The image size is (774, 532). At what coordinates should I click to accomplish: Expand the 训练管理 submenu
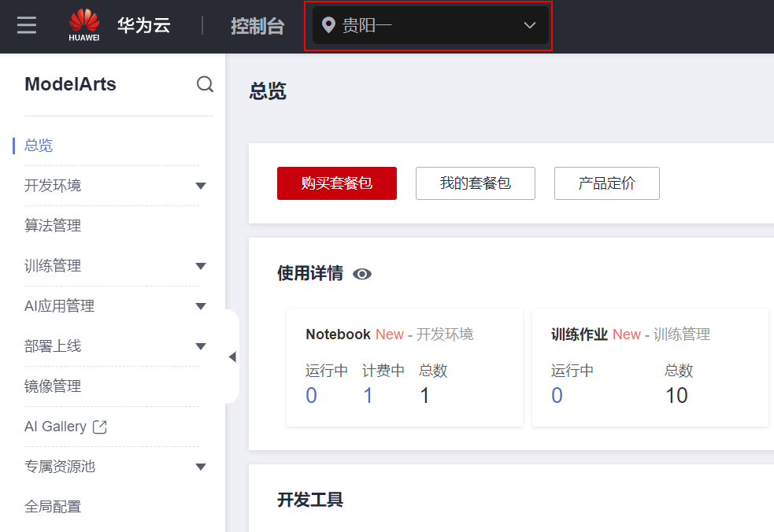201,266
